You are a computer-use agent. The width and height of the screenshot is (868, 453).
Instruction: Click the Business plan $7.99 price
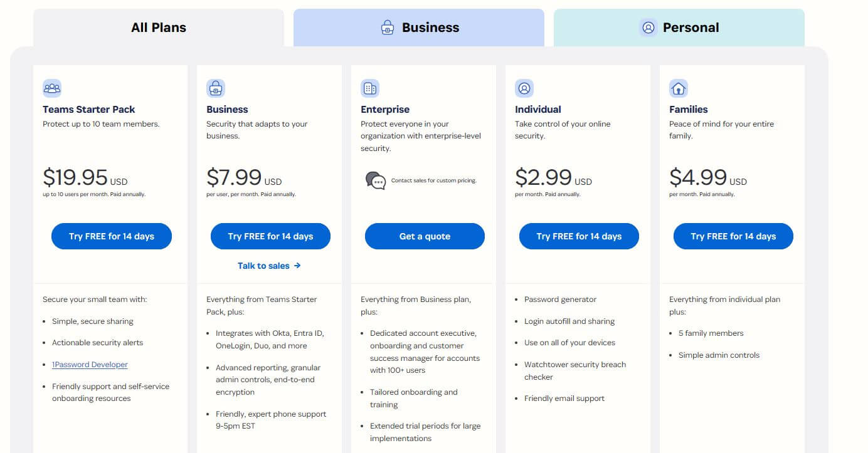[234, 177]
